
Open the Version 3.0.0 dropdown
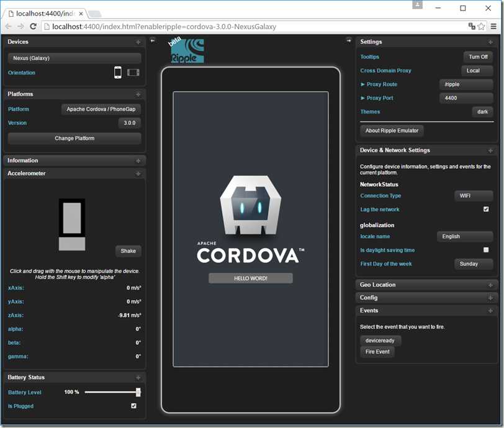[130, 123]
